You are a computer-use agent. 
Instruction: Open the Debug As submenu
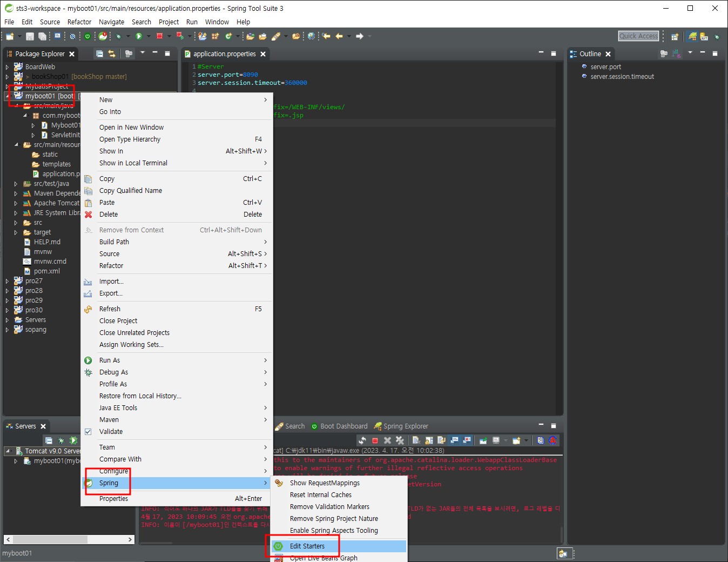[x=177, y=372]
